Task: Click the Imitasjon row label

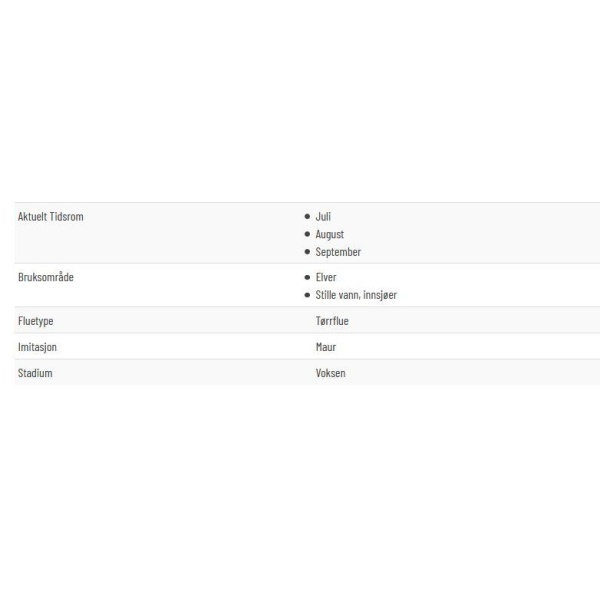Action: [37, 347]
